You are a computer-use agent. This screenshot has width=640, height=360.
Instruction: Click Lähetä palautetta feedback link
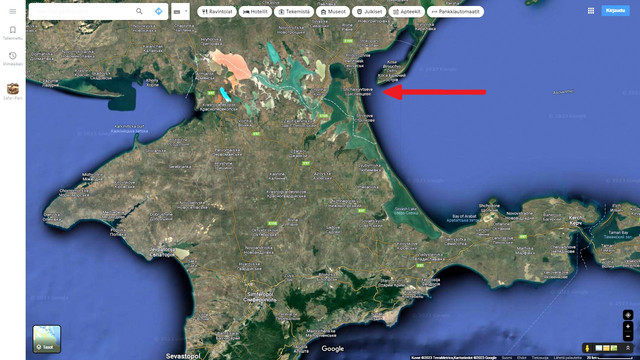(567, 358)
